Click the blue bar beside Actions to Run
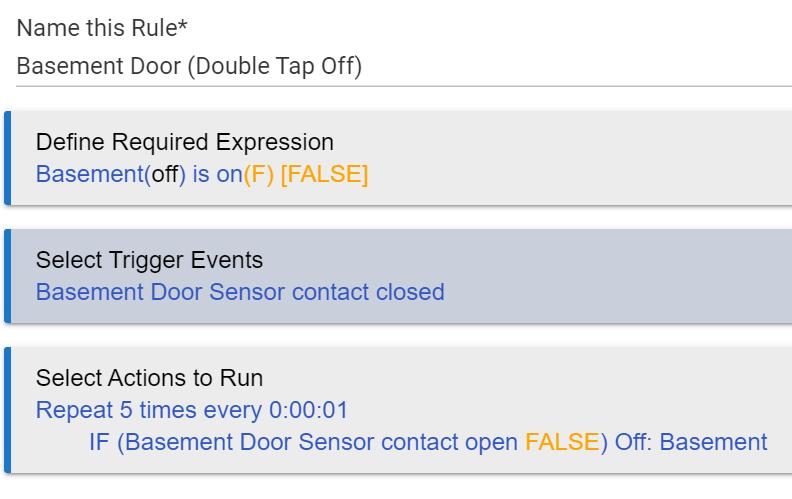The height and width of the screenshot is (499, 792). tap(8, 410)
